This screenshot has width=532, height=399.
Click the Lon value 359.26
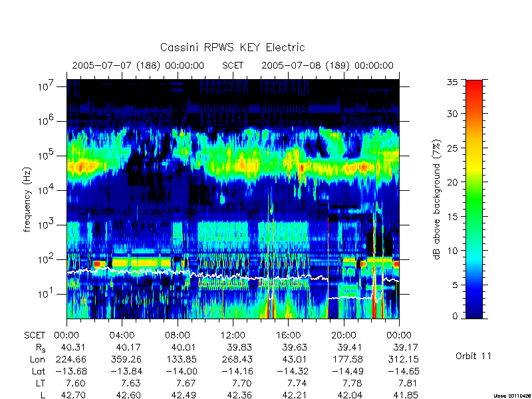(x=126, y=359)
